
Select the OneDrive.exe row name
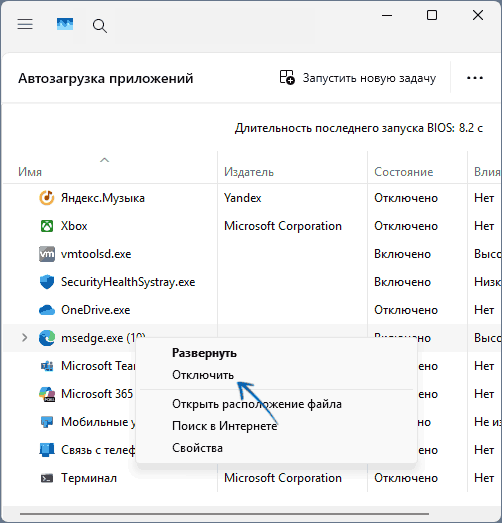(95, 310)
